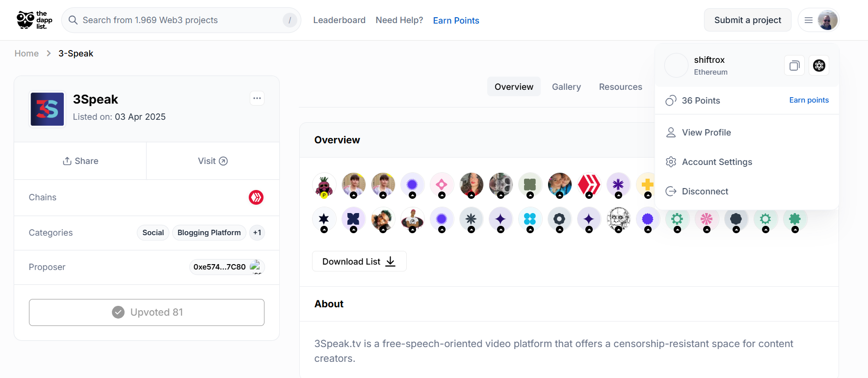This screenshot has width=868, height=378.
Task: Click Download List button
Action: [x=359, y=261]
